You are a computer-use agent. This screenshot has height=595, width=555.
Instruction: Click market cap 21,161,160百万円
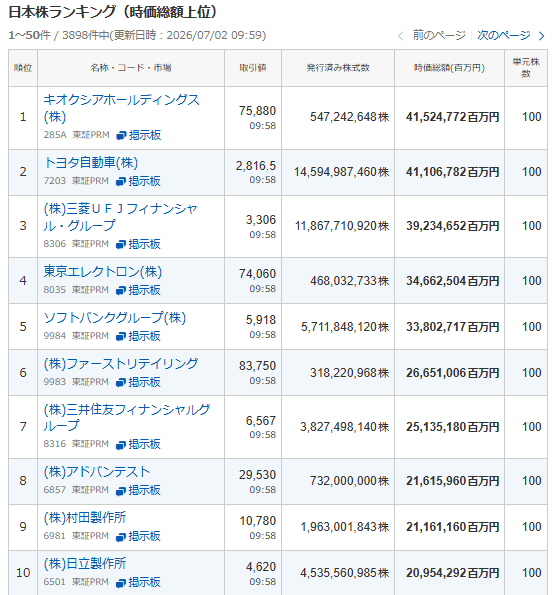(x=452, y=527)
